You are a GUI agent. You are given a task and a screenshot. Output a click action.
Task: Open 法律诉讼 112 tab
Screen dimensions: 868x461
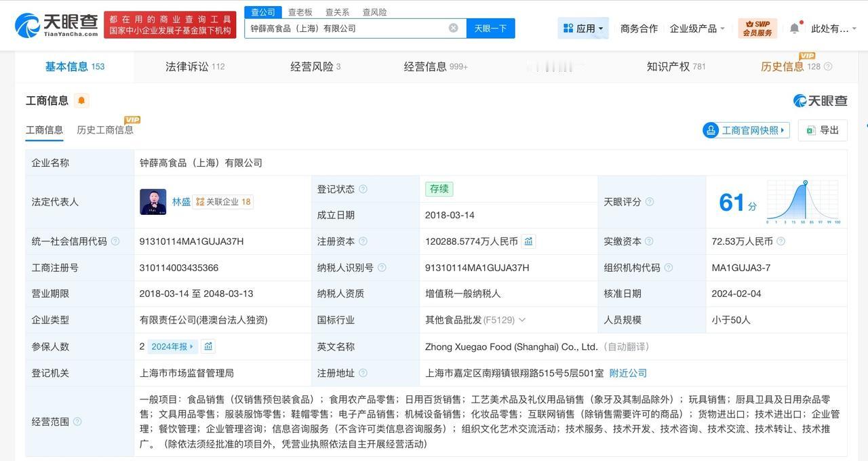coord(195,66)
